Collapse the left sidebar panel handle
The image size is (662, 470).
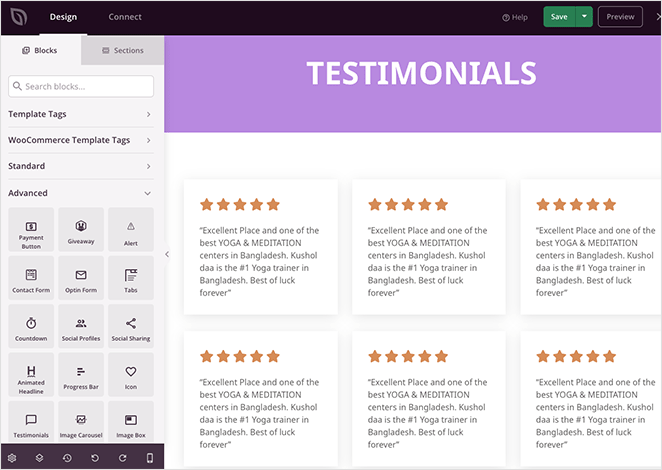[x=167, y=254]
